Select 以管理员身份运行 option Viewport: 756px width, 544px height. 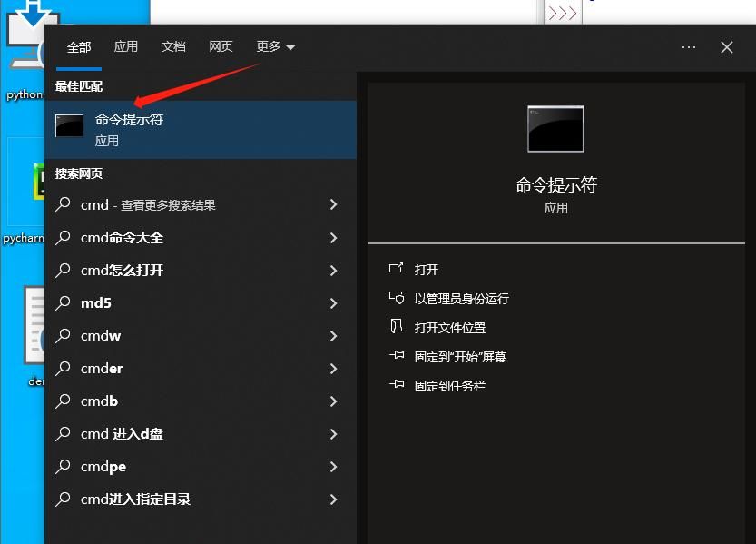tap(461, 299)
